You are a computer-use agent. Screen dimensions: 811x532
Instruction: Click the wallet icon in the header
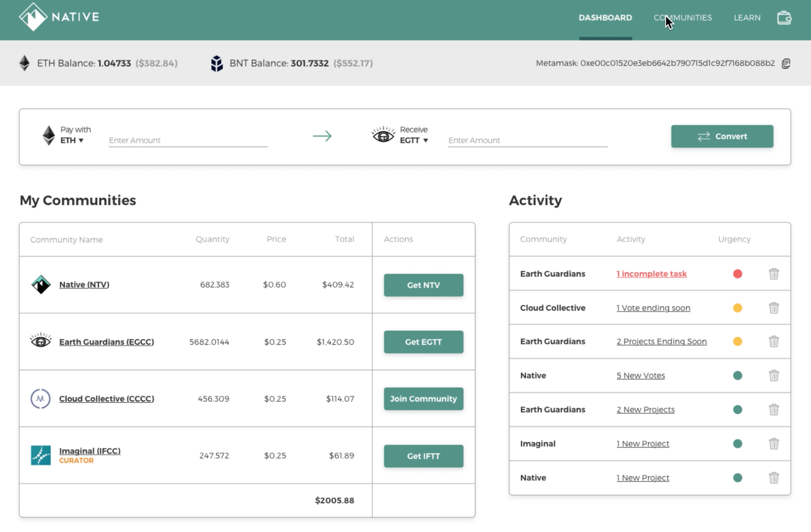[x=784, y=18]
